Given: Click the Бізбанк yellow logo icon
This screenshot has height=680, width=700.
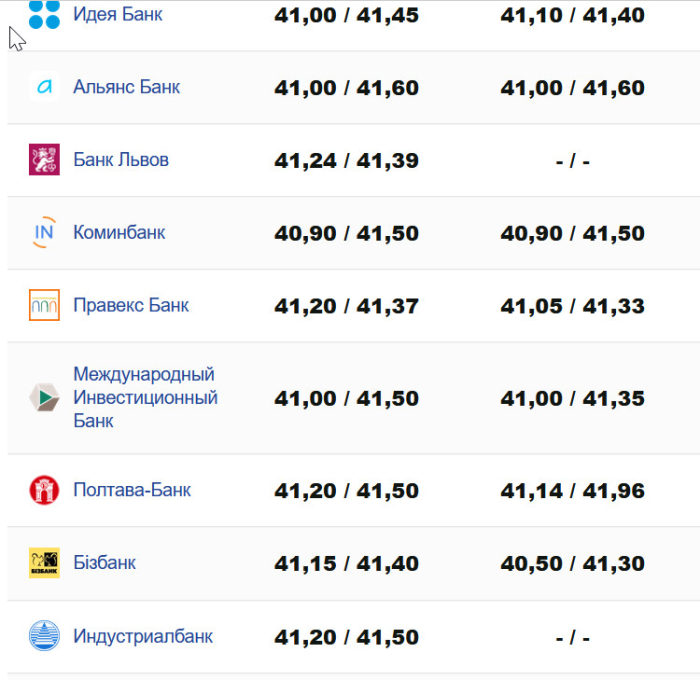Looking at the screenshot, I should pyautogui.click(x=44, y=563).
